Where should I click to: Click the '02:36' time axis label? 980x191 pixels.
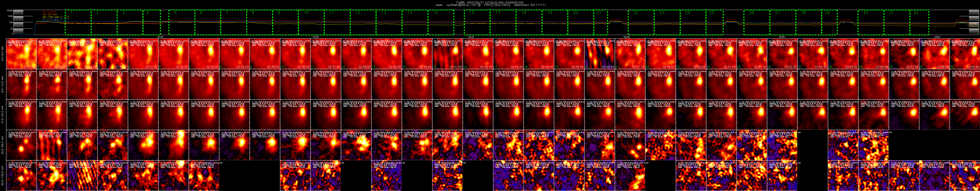[x=315, y=37]
